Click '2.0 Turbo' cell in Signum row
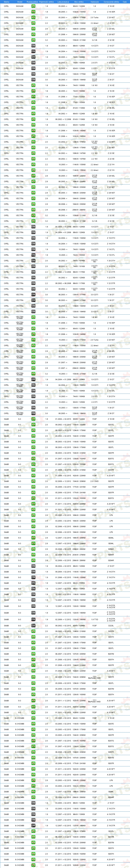The height and width of the screenshot is (868, 130). click(x=95, y=17)
